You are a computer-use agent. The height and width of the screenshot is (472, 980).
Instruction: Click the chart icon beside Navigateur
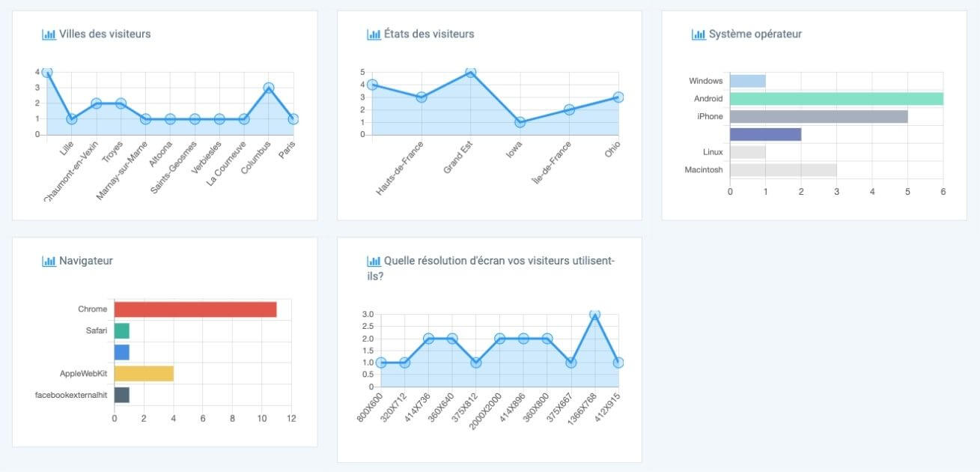coord(49,261)
